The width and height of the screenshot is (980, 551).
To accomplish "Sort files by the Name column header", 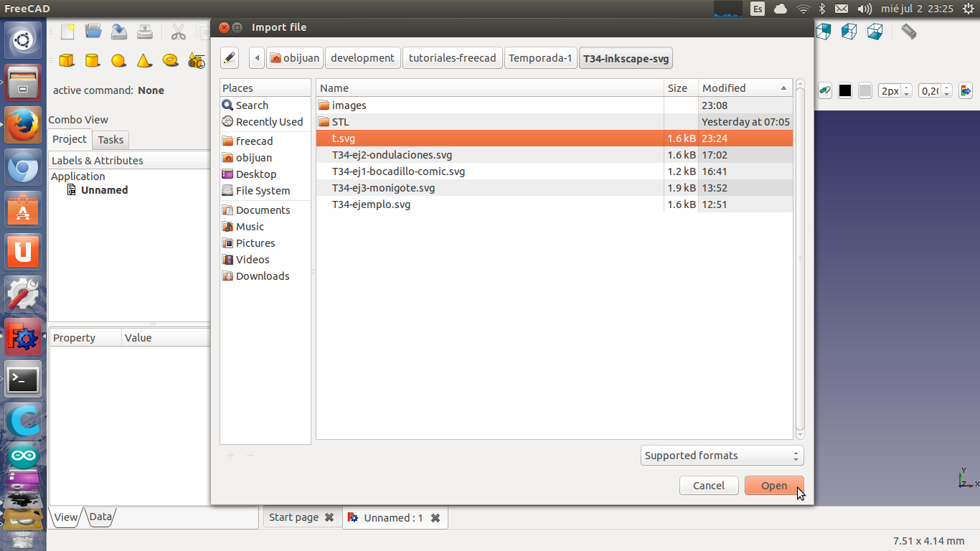I will pos(490,88).
